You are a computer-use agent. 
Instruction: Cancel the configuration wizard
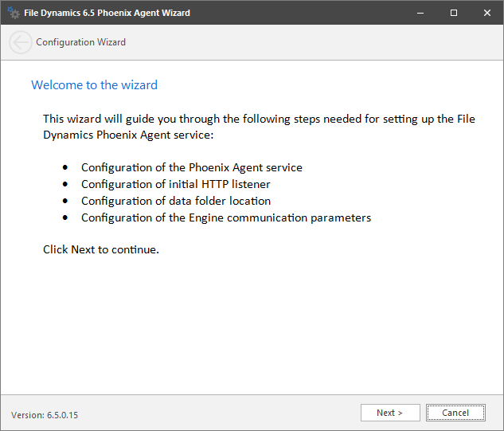455,413
